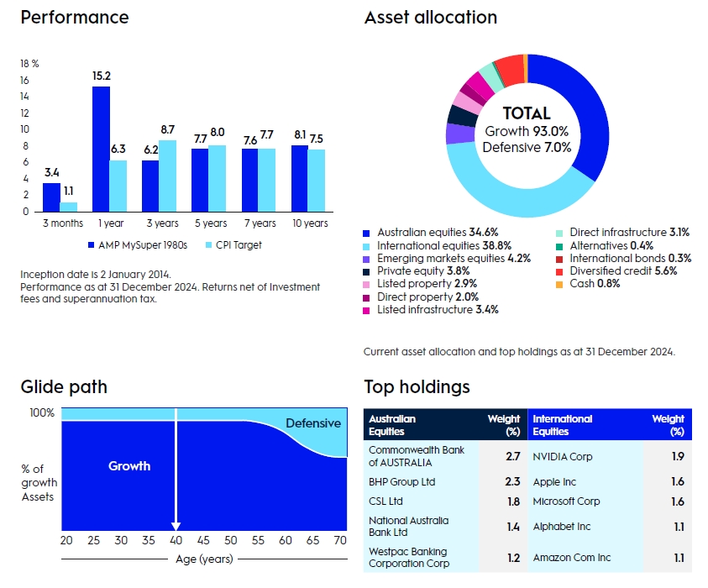
Task: Select the International equities legend marker
Action: [367, 245]
